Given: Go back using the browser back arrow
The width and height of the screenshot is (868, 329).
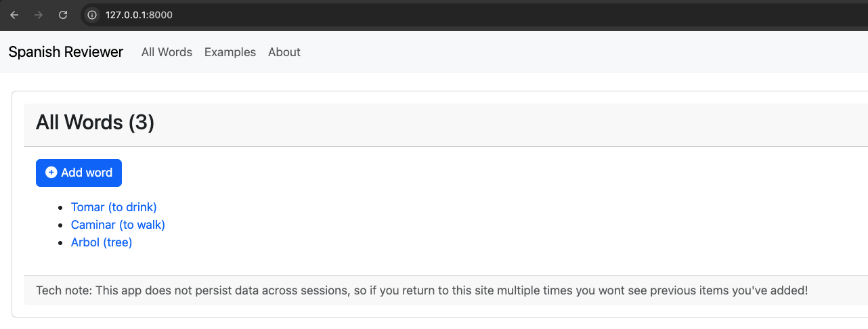Looking at the screenshot, I should tap(14, 15).
